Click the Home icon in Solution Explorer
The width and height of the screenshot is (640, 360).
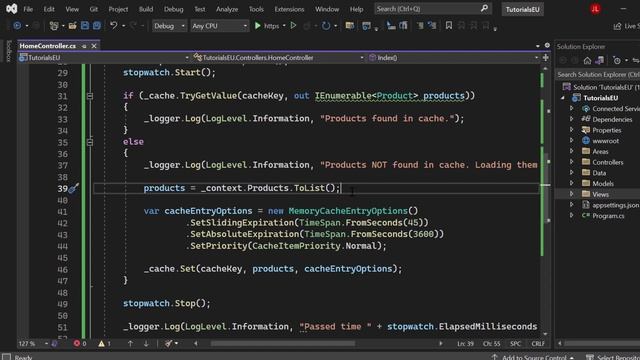tap(587, 60)
